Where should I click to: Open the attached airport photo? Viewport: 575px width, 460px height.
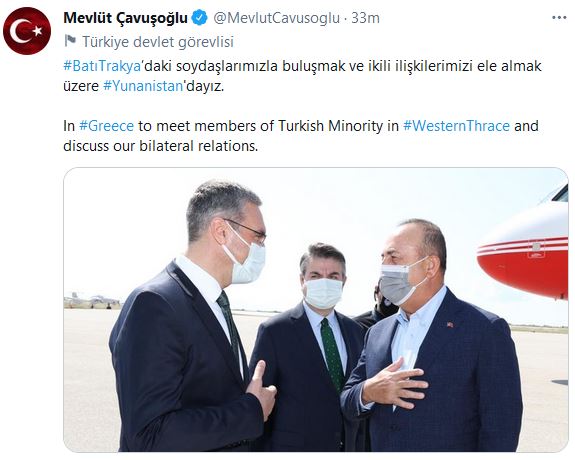point(316,310)
